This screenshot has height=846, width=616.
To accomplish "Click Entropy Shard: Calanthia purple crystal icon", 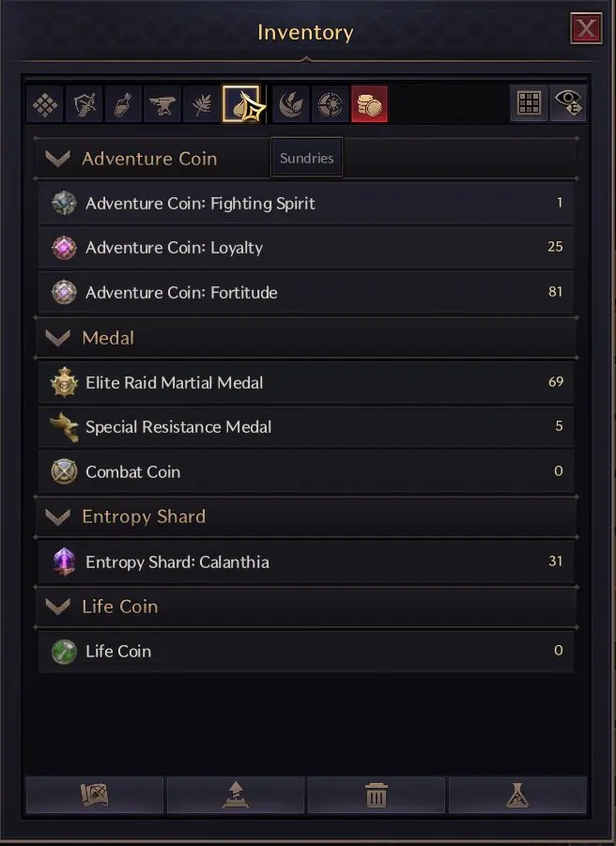I will point(64,561).
